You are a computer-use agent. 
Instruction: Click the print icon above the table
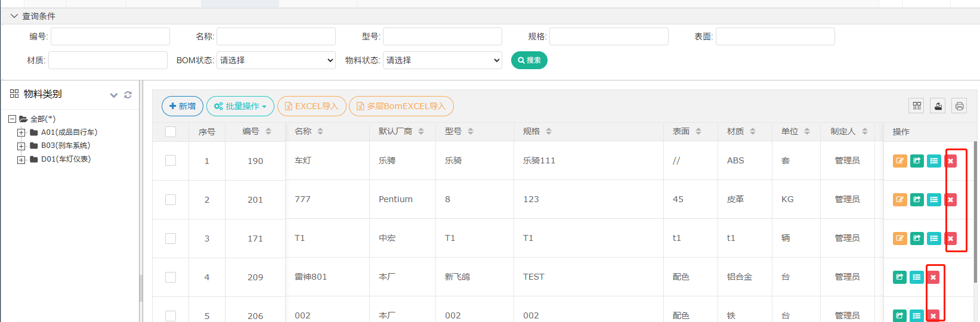click(x=959, y=106)
